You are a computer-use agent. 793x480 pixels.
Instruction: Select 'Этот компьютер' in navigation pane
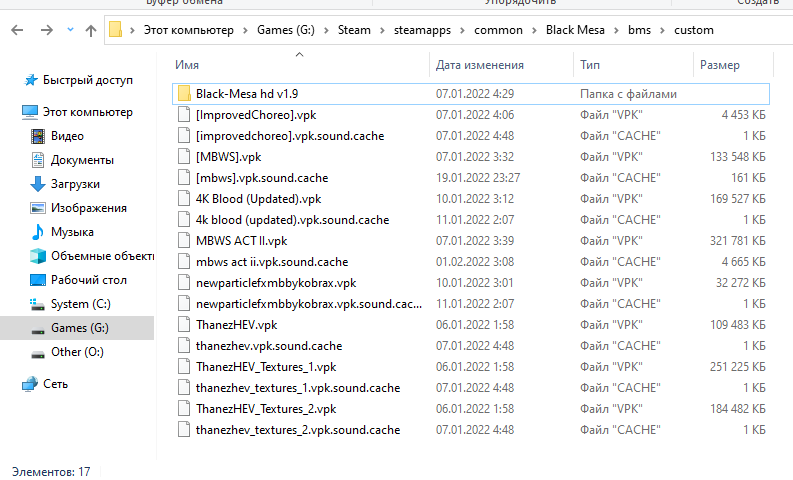coord(87,112)
